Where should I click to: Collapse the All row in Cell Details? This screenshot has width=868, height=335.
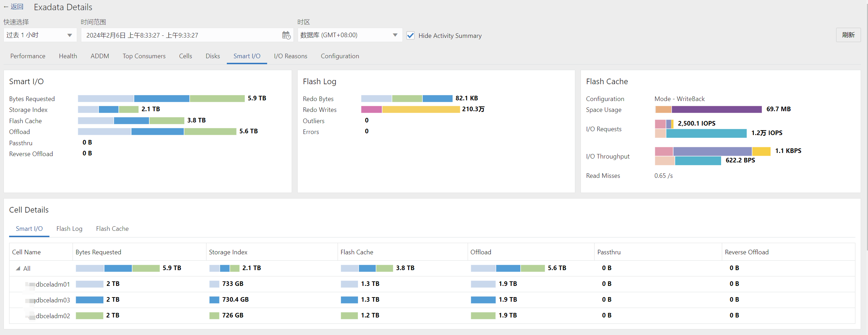tap(18, 268)
